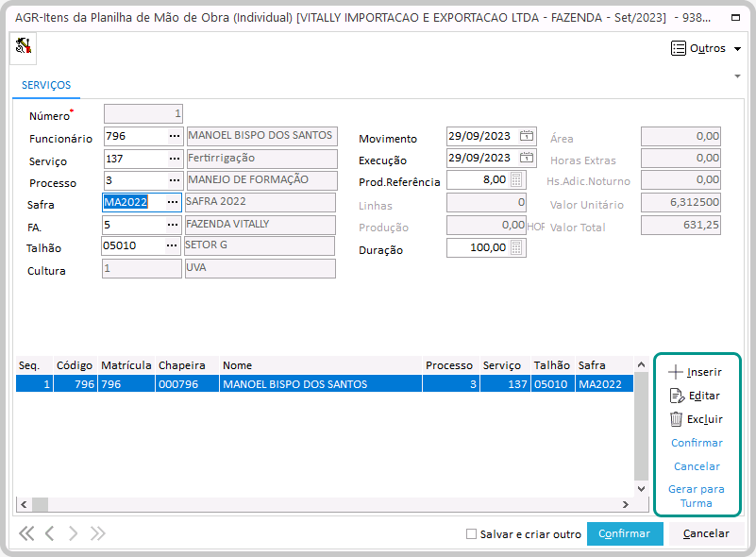Viewport: 756px width, 557px height.
Task: Go to last record arrow
Action: point(97,533)
